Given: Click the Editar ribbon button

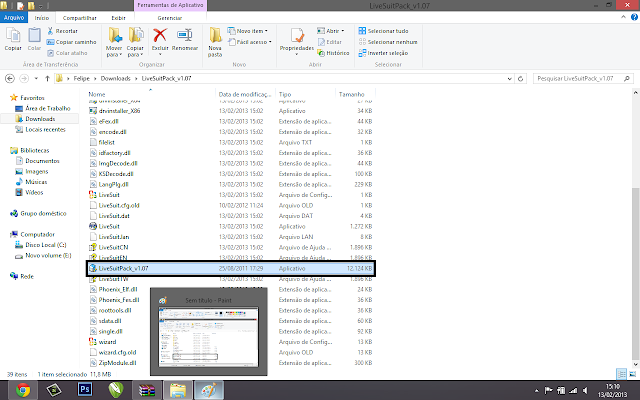Looking at the screenshot, I should click(330, 42).
